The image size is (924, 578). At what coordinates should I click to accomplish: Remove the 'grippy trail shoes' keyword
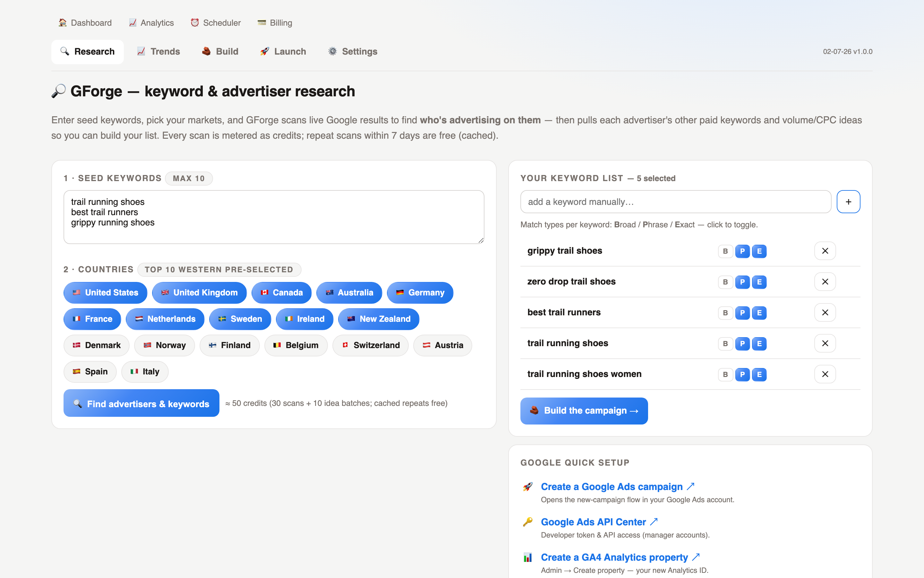[825, 251]
